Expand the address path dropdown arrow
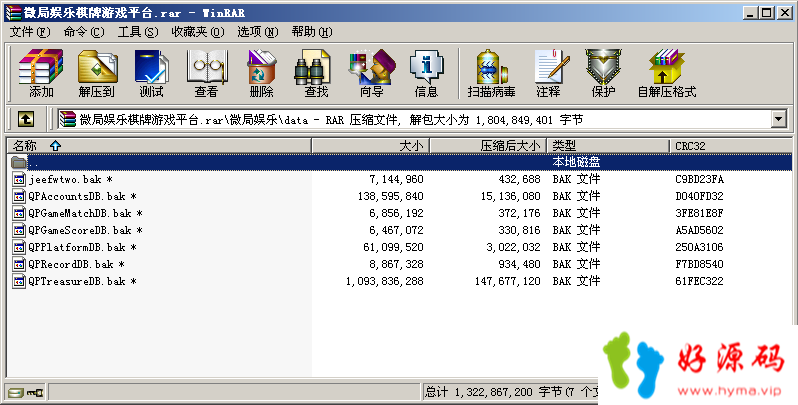 click(x=778, y=120)
